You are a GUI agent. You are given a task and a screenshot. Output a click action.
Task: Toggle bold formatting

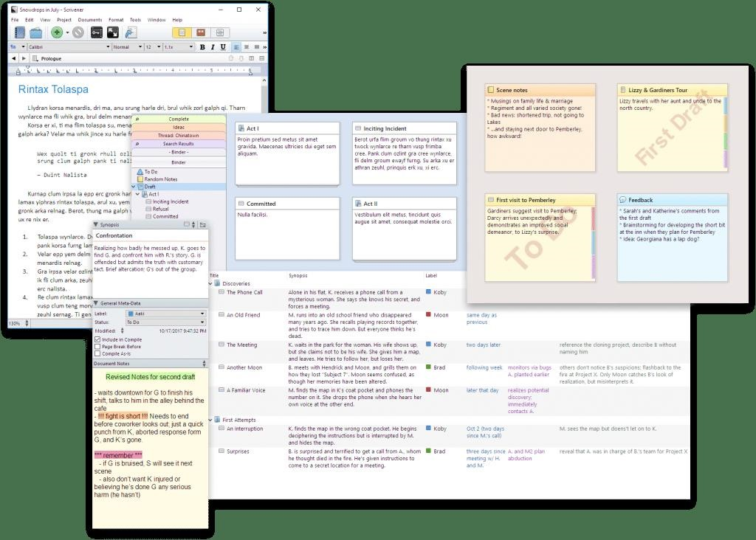(x=202, y=47)
